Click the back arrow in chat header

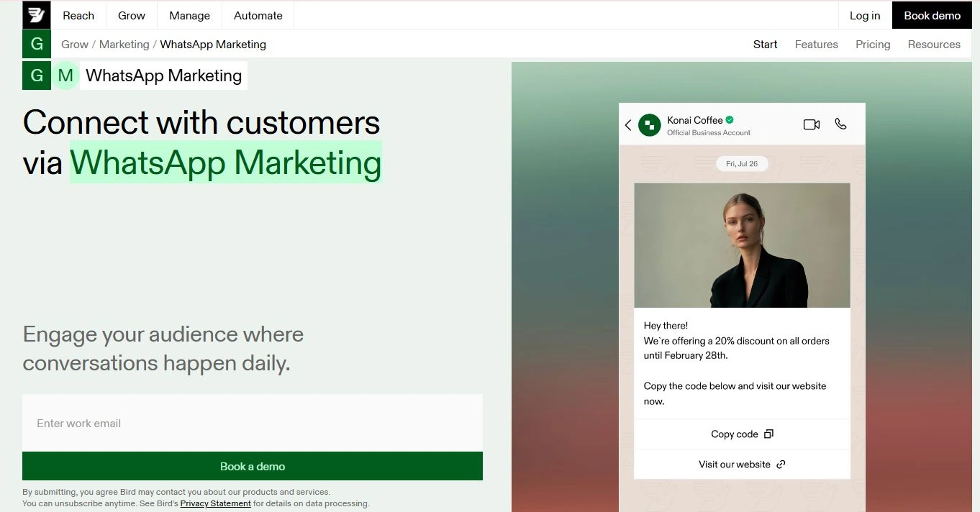coord(628,125)
